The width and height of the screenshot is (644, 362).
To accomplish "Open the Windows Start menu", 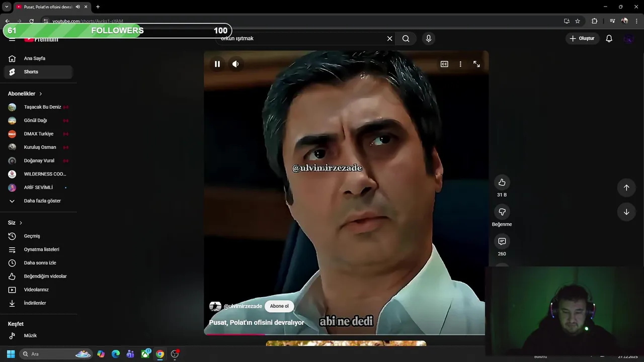I will point(11,354).
